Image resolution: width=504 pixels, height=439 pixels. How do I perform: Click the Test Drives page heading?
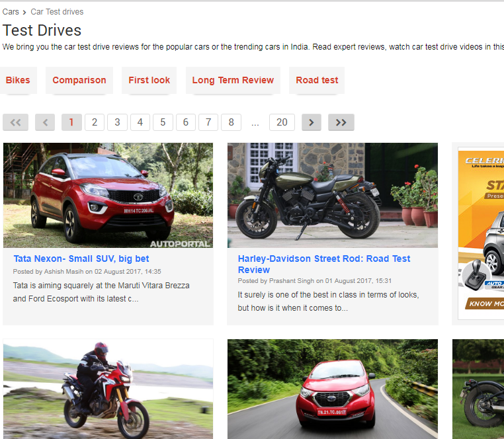point(42,30)
